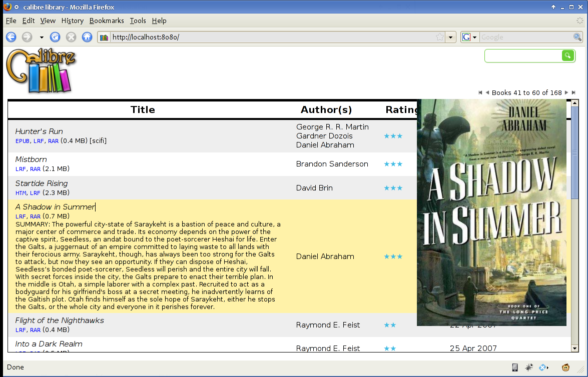The image size is (588, 377).
Task: Open the View menu
Action: click(48, 20)
